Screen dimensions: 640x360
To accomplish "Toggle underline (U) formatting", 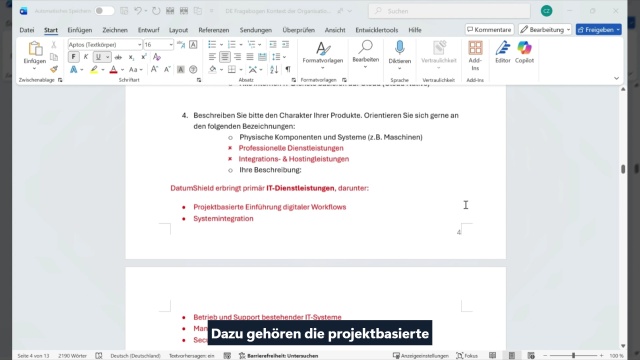I will click(98, 57).
